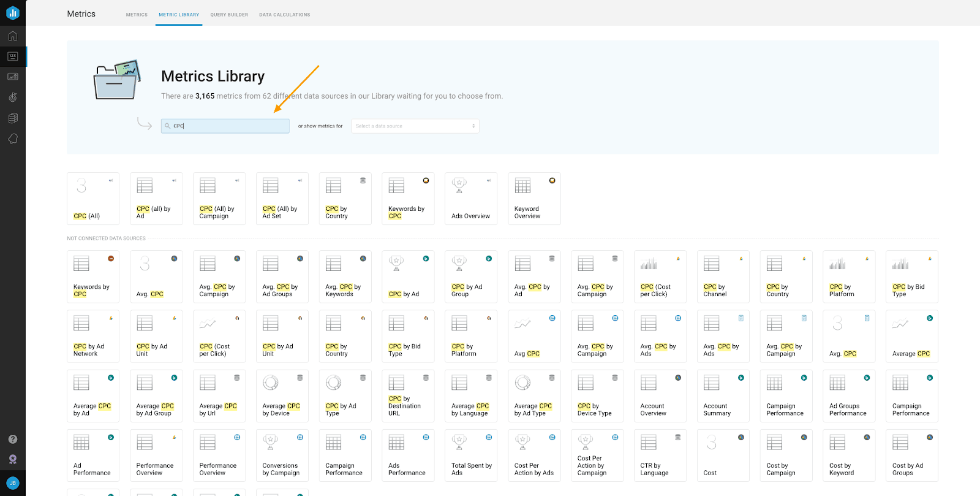Viewport: 980px width, 496px height.
Task: Choose the Ads Overview metric card
Action: click(x=471, y=199)
